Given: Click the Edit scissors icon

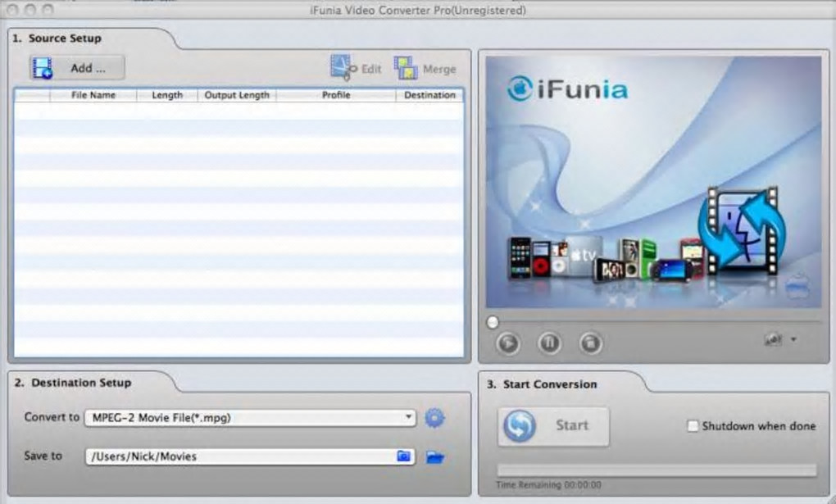Looking at the screenshot, I should tap(343, 68).
